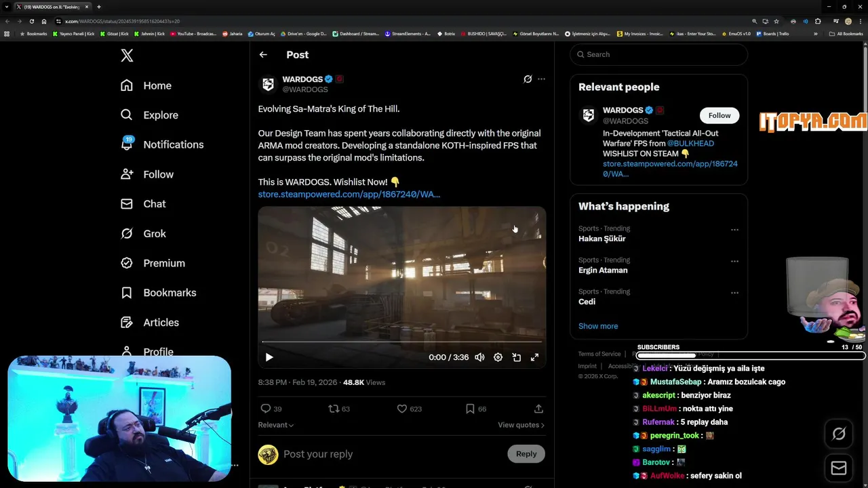Screen dimensions: 868x488
Task: Open the Trello Boards bookmark
Action: point(772,33)
